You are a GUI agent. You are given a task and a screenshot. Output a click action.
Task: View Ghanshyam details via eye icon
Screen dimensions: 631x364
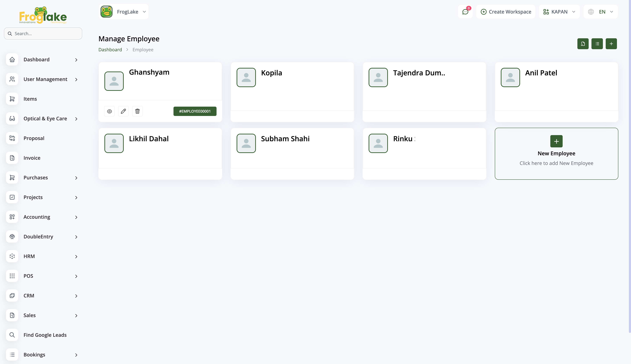click(109, 111)
